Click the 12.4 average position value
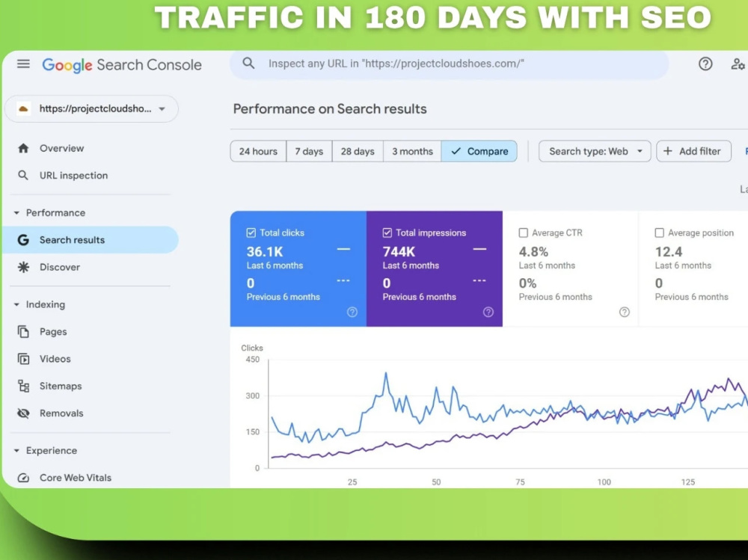Viewport: 748px width, 560px height. click(x=668, y=252)
